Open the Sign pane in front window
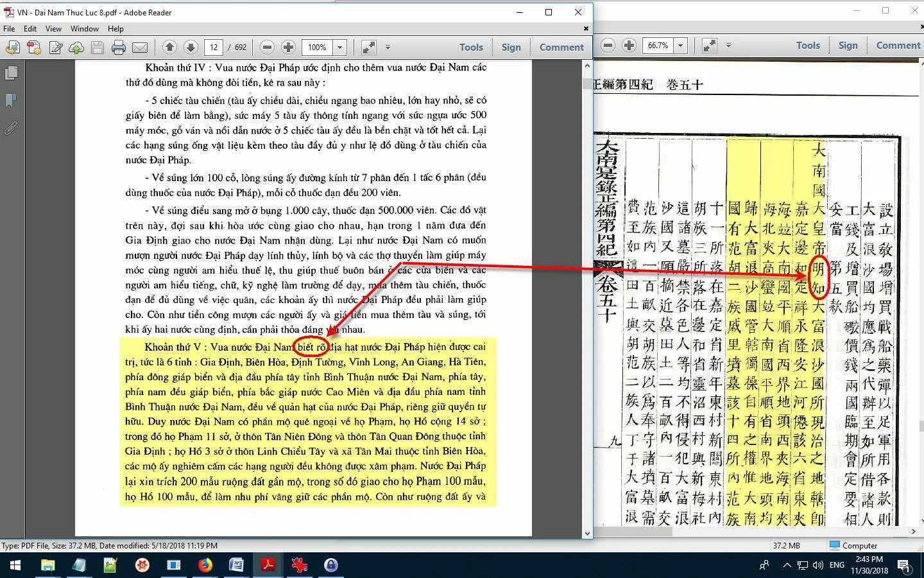Viewport: 924px width, 578px height. click(x=511, y=47)
